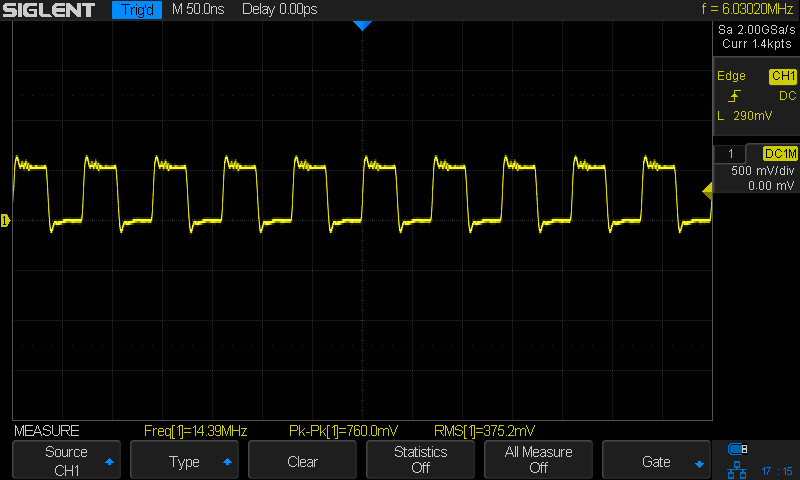
Task: Toggle the All Measure Off softkey
Action: point(538,461)
